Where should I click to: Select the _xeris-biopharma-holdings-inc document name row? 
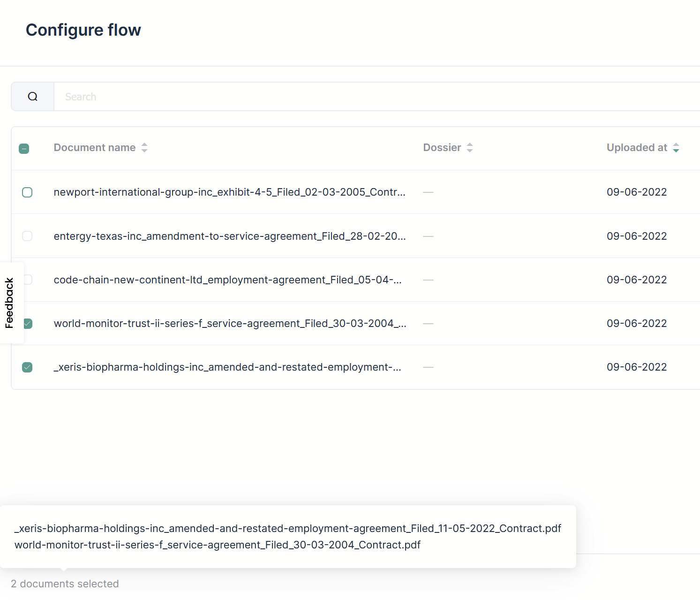[227, 367]
